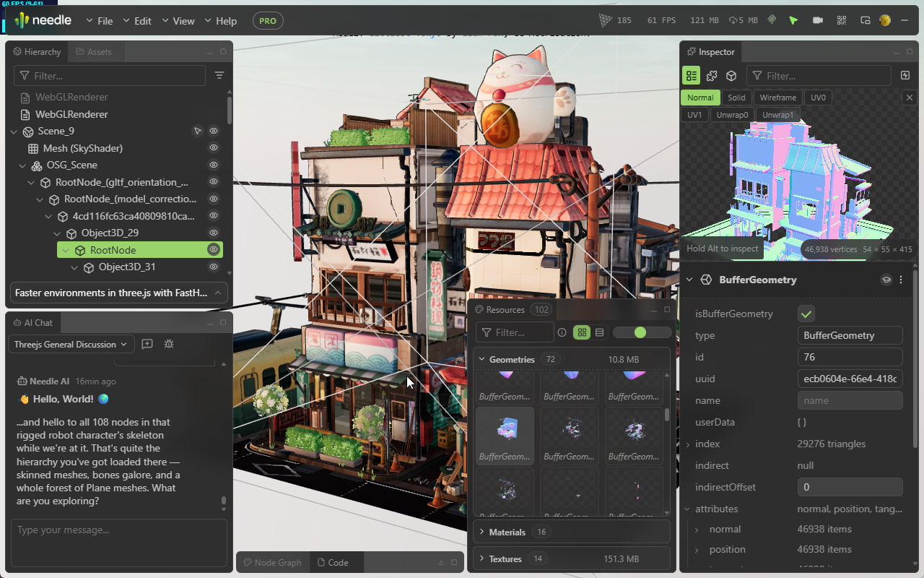Expand the index property in Inspector

coord(687,444)
